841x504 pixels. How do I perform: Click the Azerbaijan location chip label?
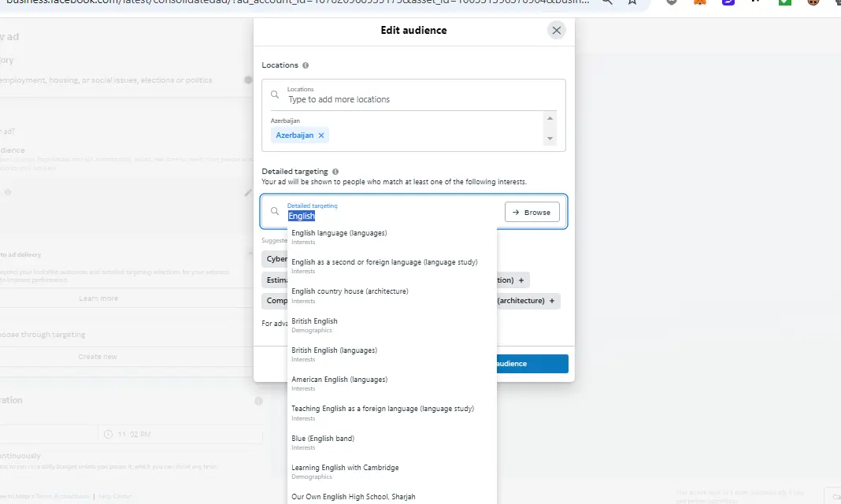point(295,135)
